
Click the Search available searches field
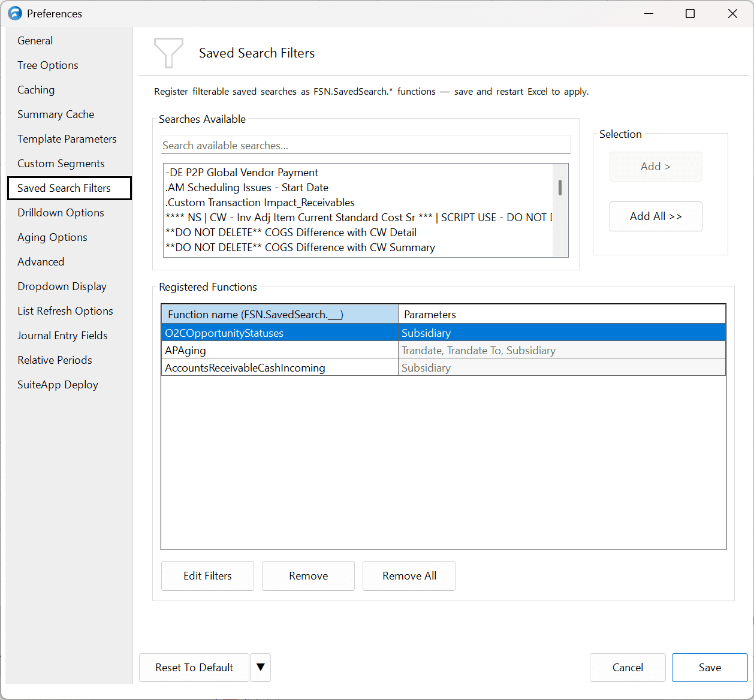click(366, 145)
